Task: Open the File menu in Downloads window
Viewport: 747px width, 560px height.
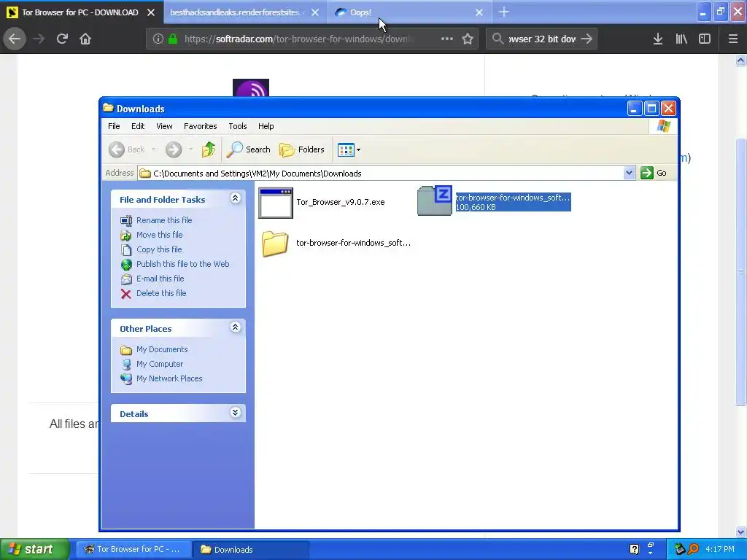Action: click(x=114, y=126)
